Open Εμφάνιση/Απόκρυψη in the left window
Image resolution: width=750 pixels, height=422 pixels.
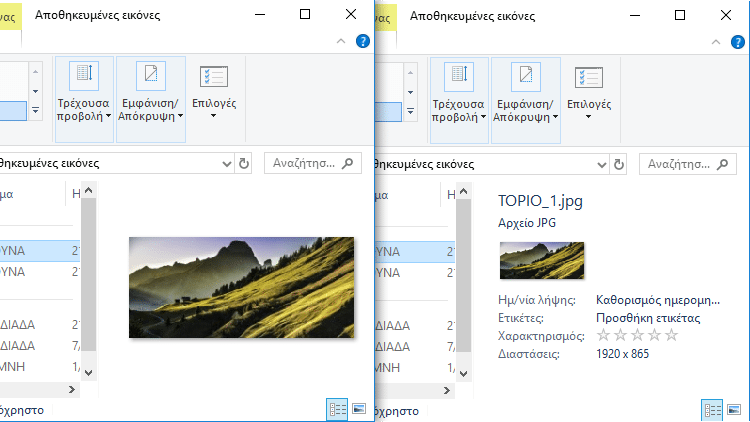(x=151, y=99)
